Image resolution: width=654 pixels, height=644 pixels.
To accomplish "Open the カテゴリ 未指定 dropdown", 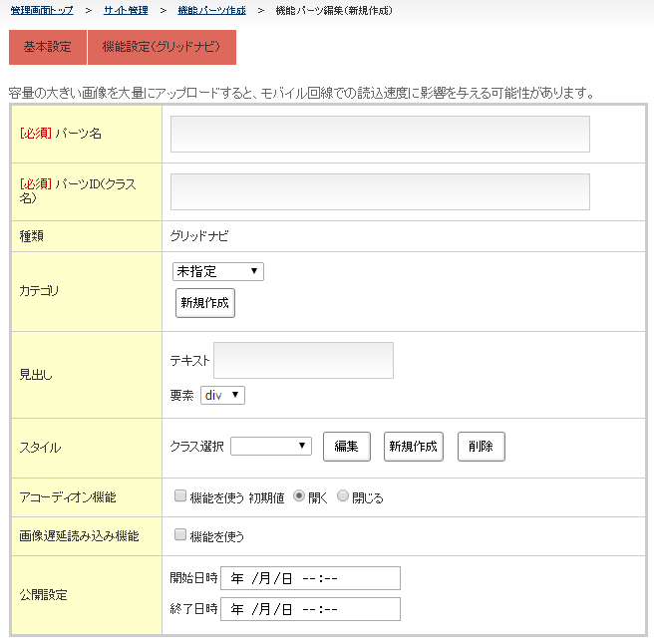I will point(218,271).
